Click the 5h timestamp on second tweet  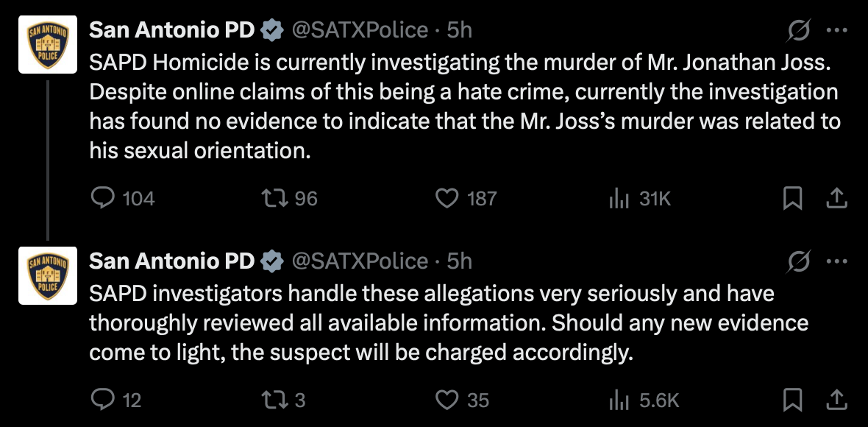pyautogui.click(x=460, y=261)
